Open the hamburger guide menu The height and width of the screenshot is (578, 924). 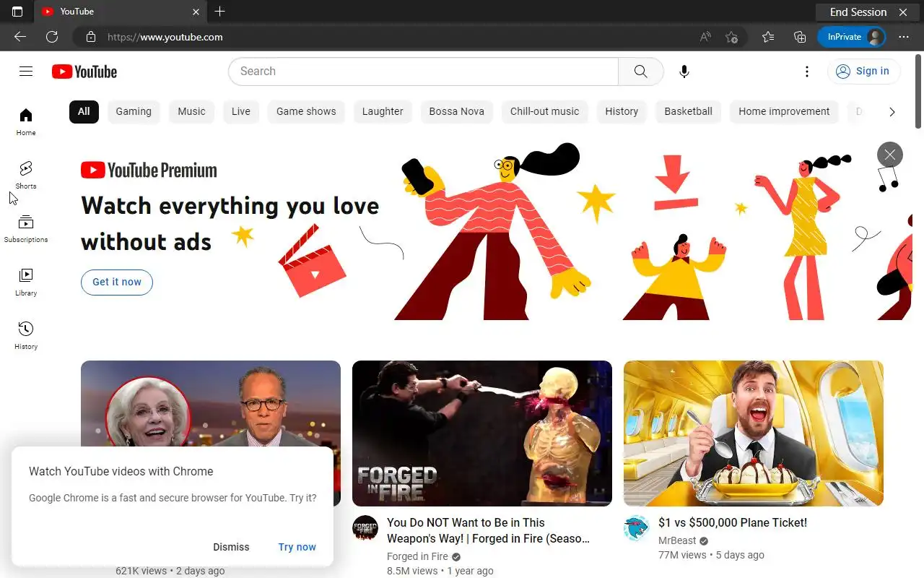26,71
